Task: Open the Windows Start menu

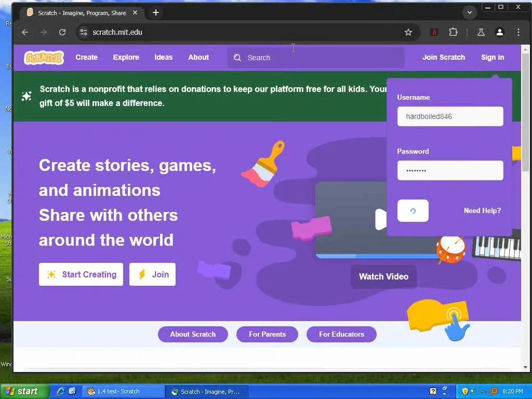Action: pos(24,391)
